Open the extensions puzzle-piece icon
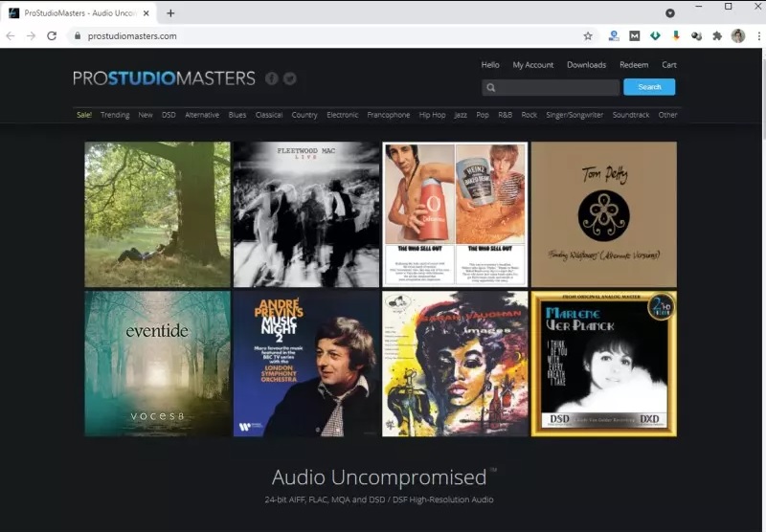 [717, 36]
